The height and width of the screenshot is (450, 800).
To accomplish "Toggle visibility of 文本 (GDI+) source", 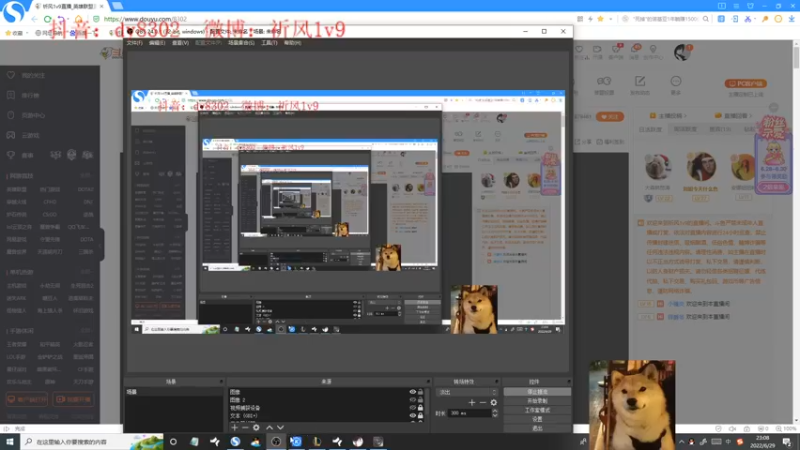I will [x=412, y=416].
